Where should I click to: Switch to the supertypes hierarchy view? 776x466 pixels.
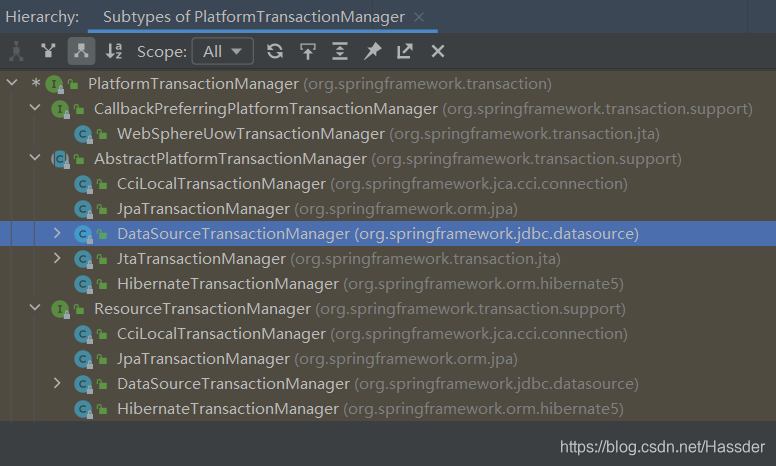pyautogui.click(x=48, y=51)
